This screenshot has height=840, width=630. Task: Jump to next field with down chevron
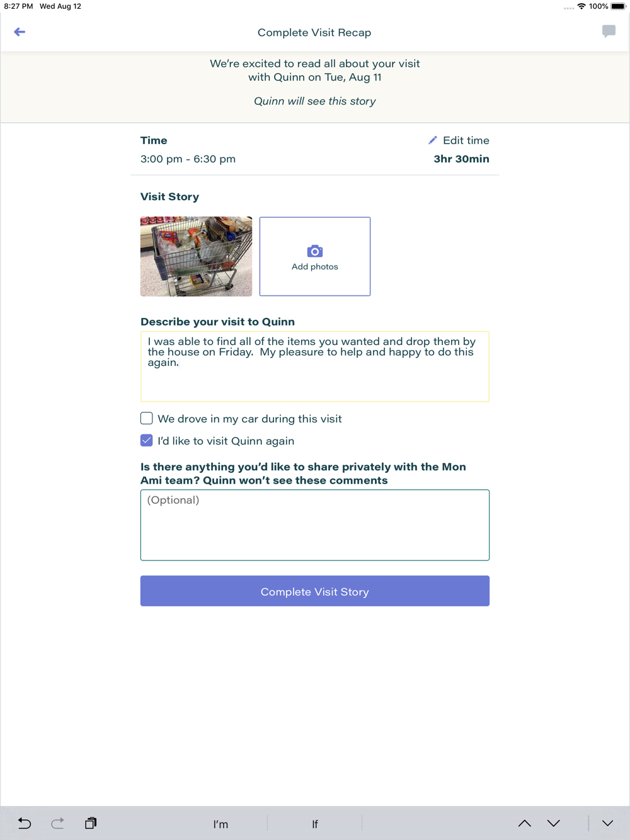[554, 823]
